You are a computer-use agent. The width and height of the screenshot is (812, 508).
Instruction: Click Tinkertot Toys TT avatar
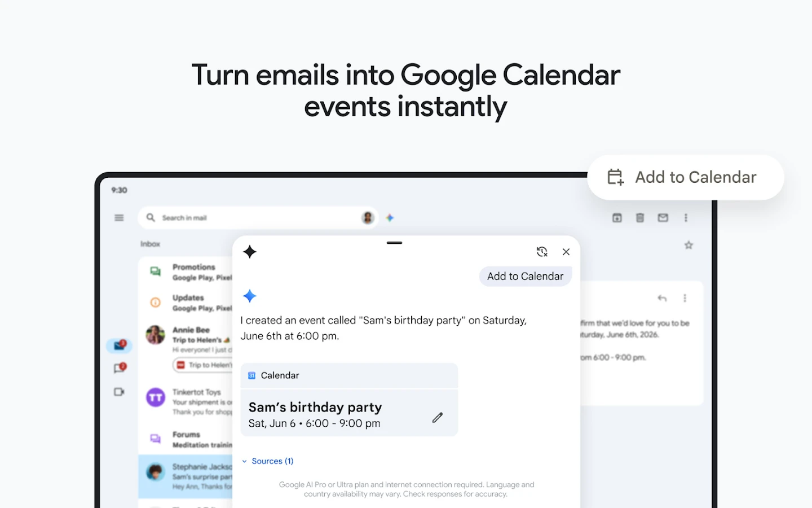click(x=156, y=397)
